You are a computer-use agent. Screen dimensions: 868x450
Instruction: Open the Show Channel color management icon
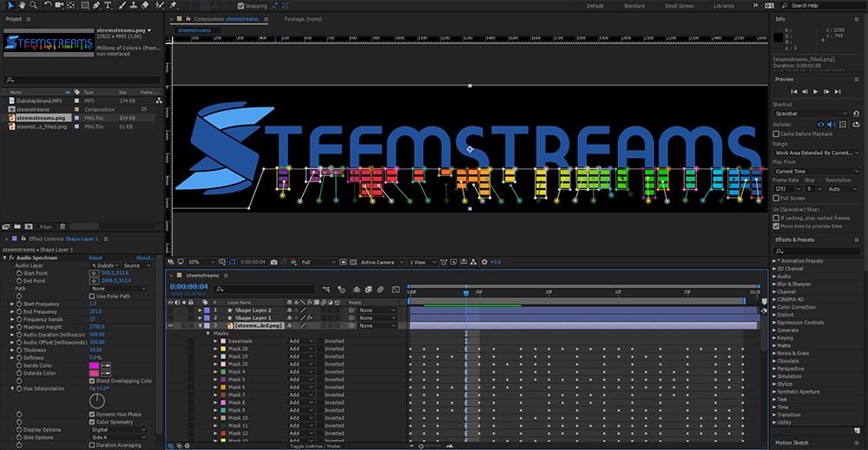tap(293, 262)
